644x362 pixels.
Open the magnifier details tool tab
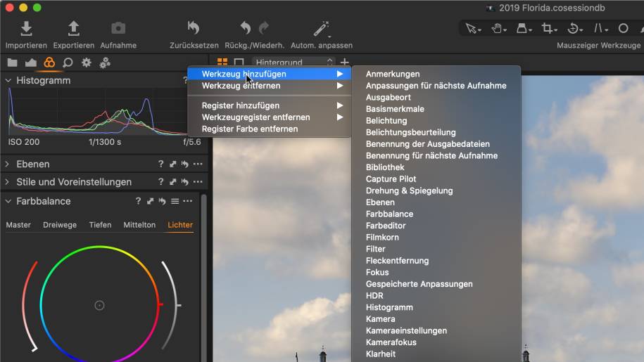[68, 63]
